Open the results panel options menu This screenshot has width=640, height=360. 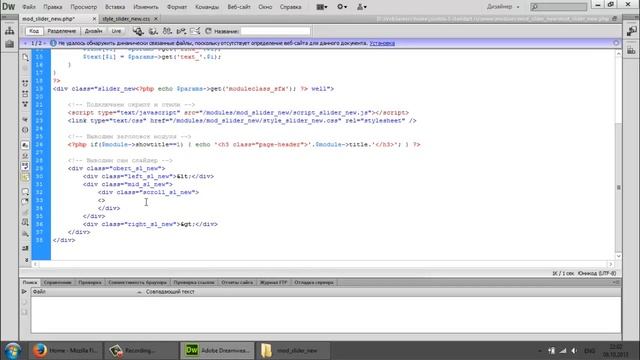(616, 282)
